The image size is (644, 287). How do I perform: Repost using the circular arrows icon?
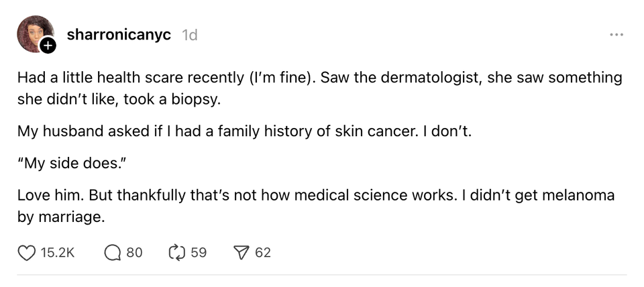click(x=176, y=253)
